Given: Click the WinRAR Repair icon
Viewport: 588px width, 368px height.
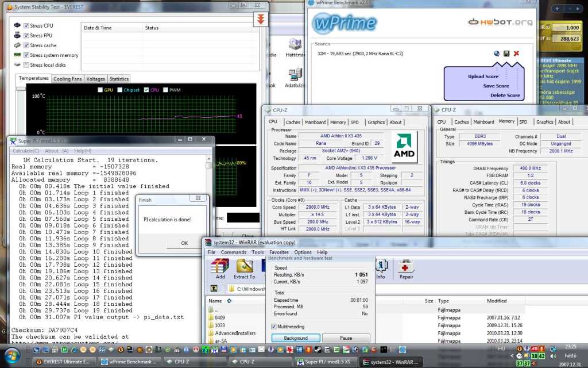Looking at the screenshot, I should (x=406, y=269).
